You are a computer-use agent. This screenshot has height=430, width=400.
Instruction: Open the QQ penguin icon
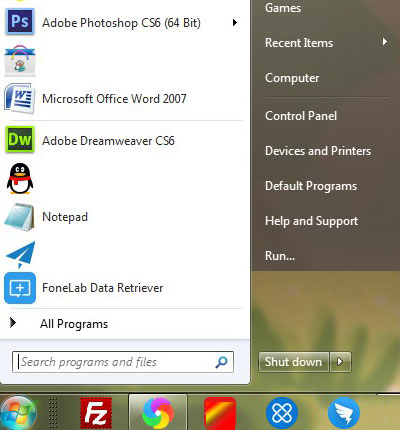(x=20, y=179)
